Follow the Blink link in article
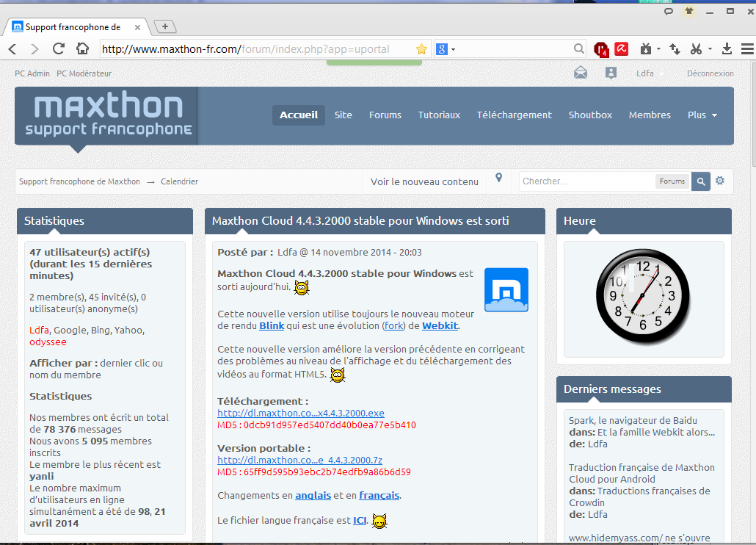 coord(272,325)
